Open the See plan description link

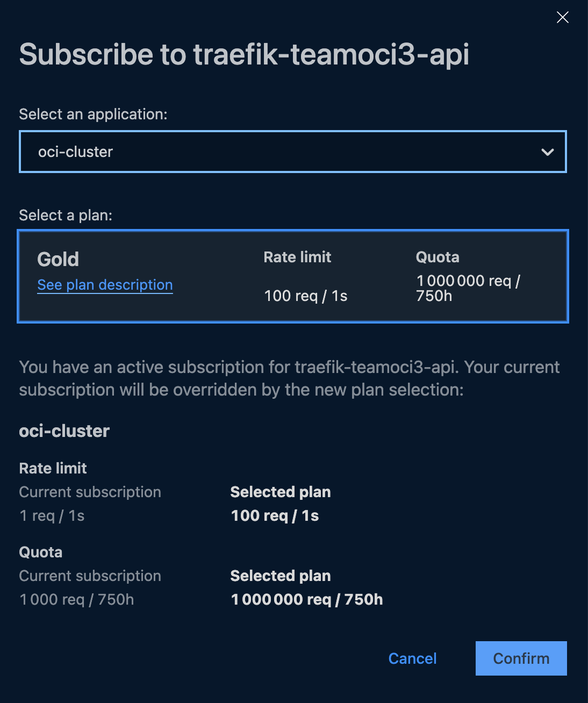pyautogui.click(x=105, y=285)
